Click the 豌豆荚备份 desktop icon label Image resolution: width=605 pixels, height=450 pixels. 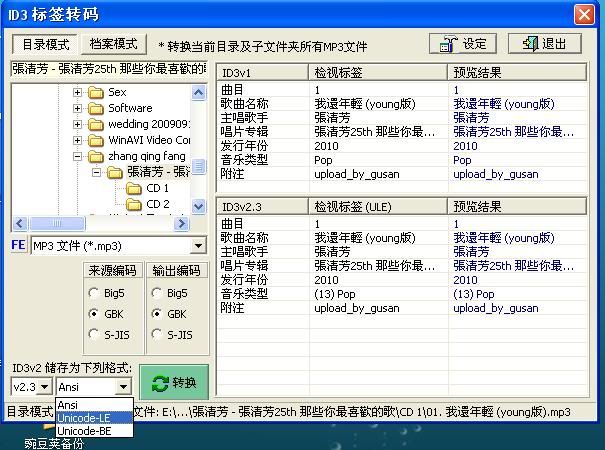(x=54, y=444)
